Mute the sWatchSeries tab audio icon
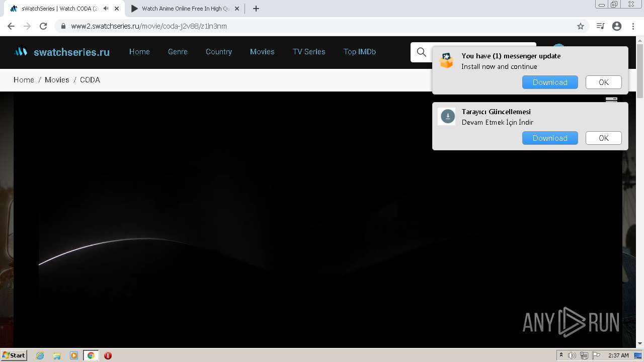Image resolution: width=644 pixels, height=362 pixels. (x=106, y=9)
